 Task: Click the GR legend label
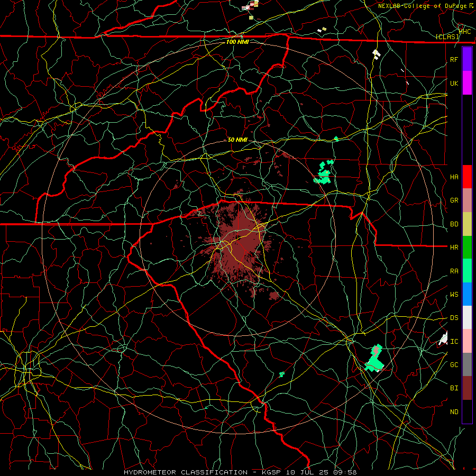pyautogui.click(x=454, y=200)
